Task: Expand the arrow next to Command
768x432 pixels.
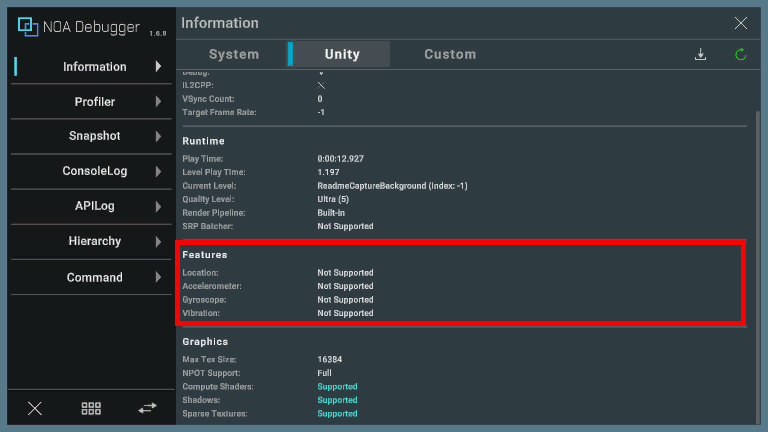Action: 158,277
